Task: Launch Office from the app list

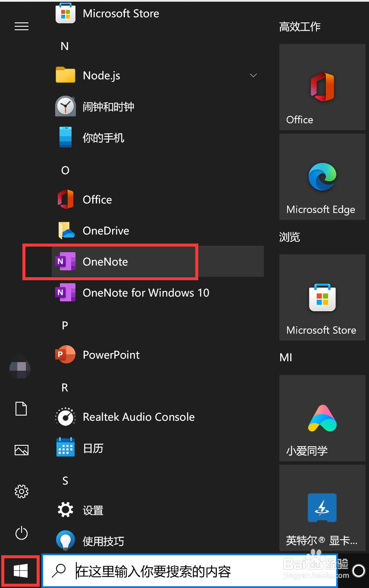Action: point(158,200)
